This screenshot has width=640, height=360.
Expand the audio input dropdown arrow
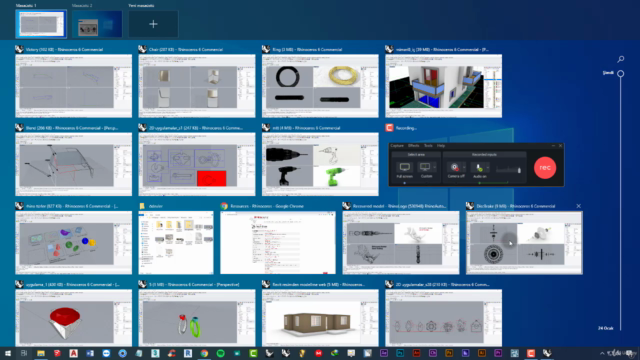coord(488,167)
